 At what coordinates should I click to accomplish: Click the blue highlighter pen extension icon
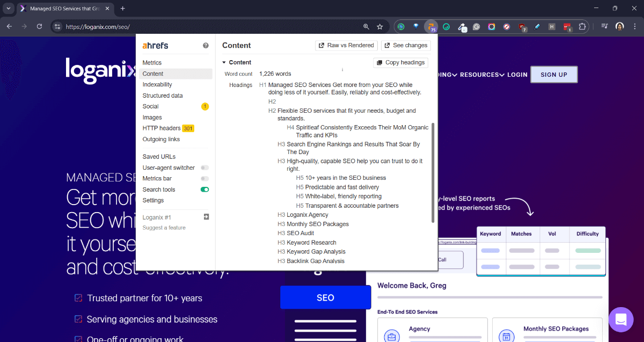coord(537,26)
